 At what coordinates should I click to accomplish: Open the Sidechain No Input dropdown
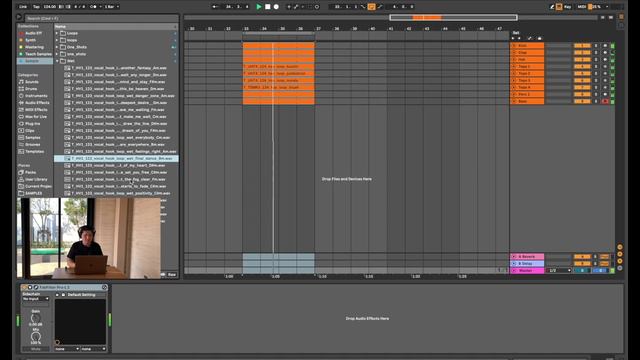(36, 299)
